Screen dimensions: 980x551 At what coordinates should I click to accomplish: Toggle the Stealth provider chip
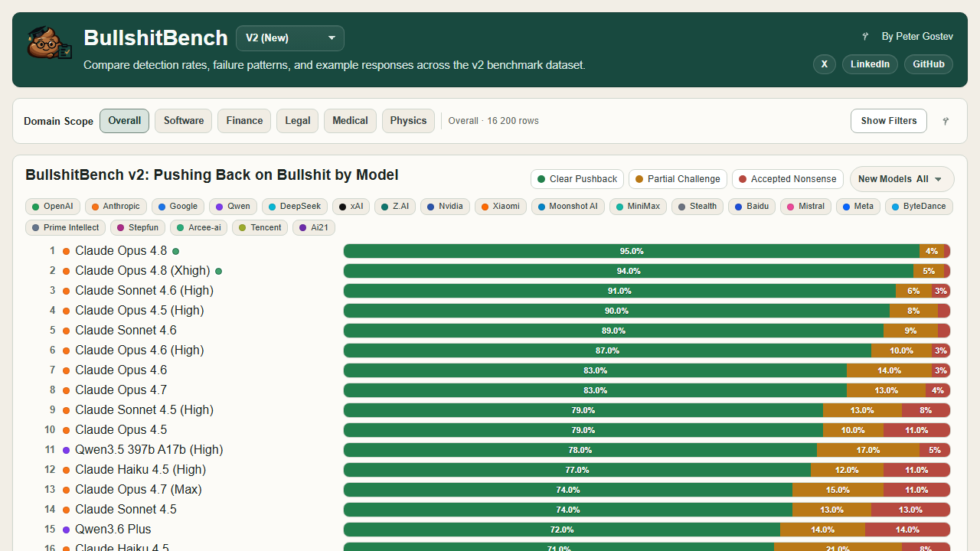[x=697, y=207]
